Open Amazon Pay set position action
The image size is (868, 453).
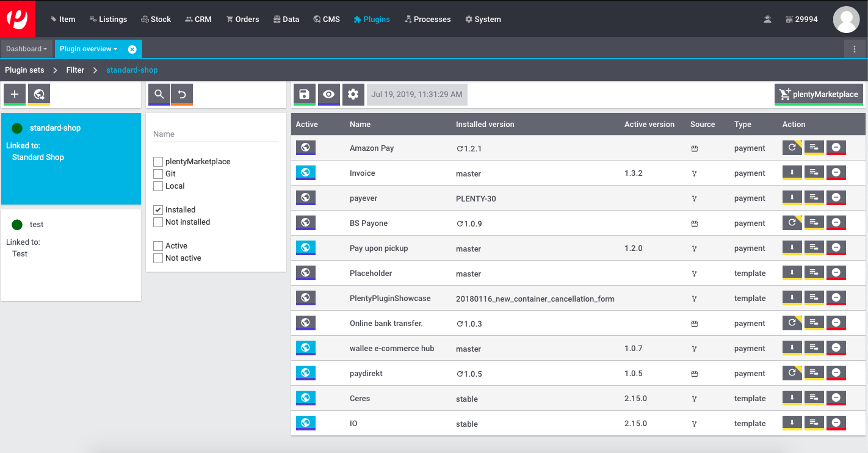pos(814,148)
